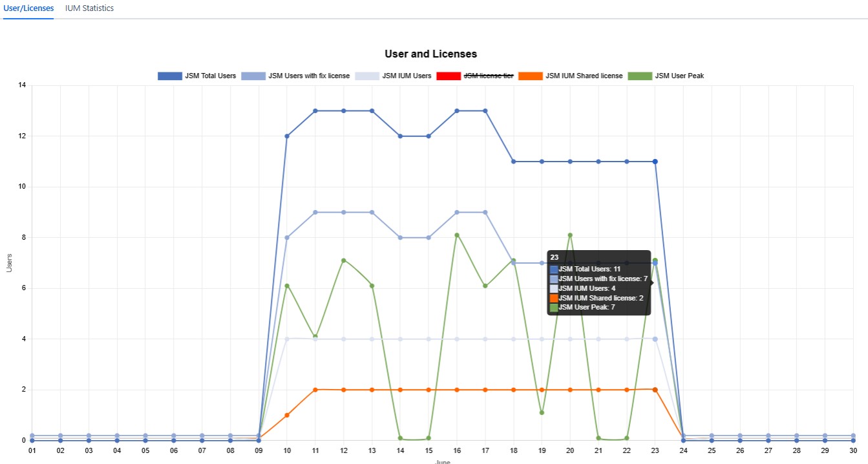868x464 pixels.
Task: Click the dark blue JSM Total Users legend swatch
Action: point(169,76)
